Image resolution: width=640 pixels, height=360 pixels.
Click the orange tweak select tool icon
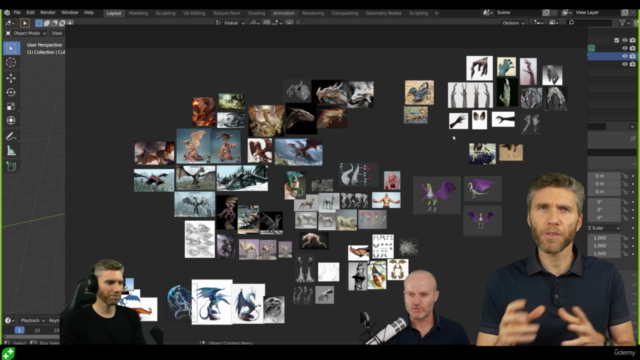coord(24,23)
